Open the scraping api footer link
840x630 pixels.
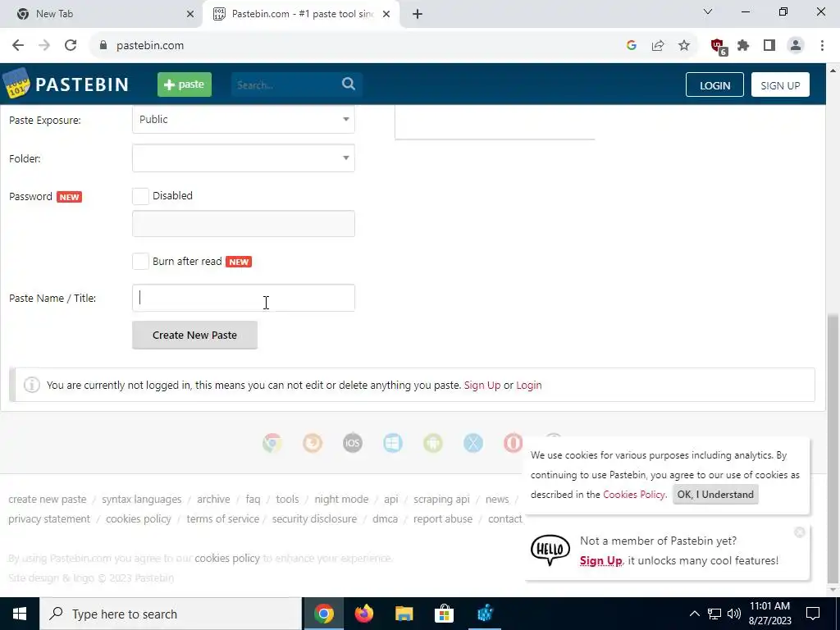pos(441,500)
